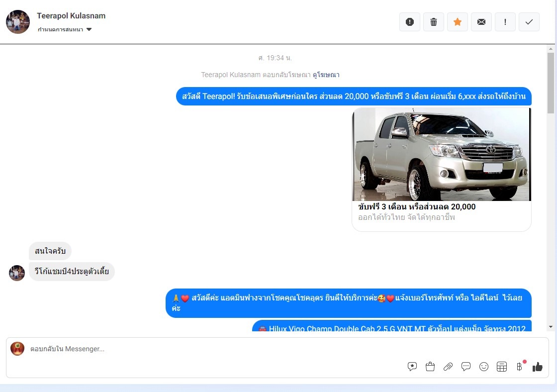The image size is (557, 392).
Task: Click the ออกได้ทั่วไทย จัดได้ทุกอาชีพ ad subtitle
Action: (x=406, y=217)
